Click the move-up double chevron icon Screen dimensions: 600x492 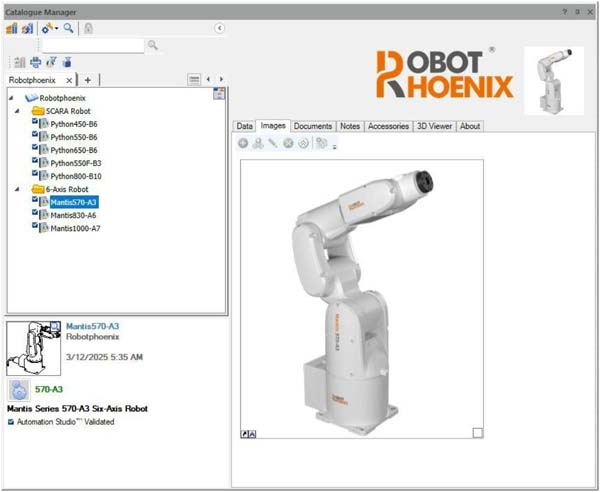[x=303, y=143]
